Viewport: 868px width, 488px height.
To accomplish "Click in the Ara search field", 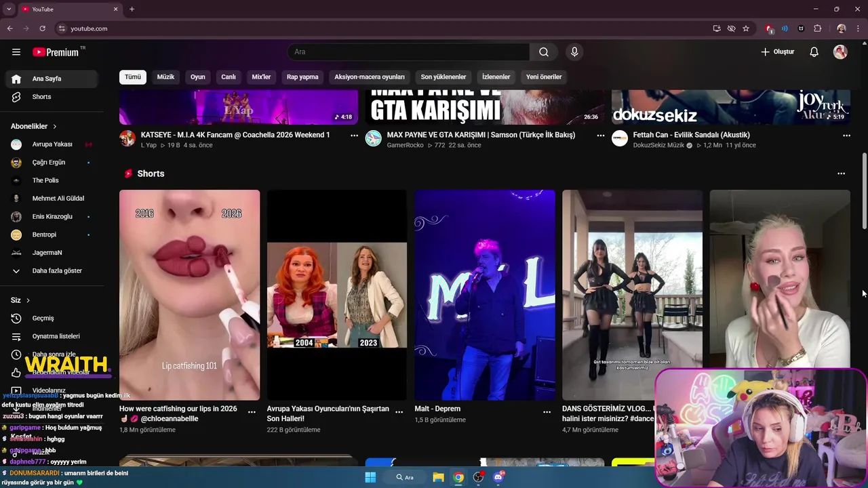I will click(409, 52).
